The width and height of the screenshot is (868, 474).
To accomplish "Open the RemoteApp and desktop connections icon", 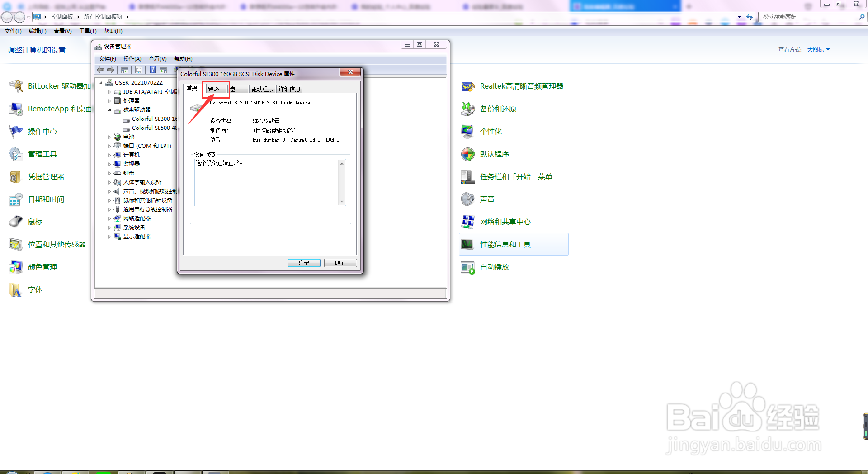I will coord(16,109).
